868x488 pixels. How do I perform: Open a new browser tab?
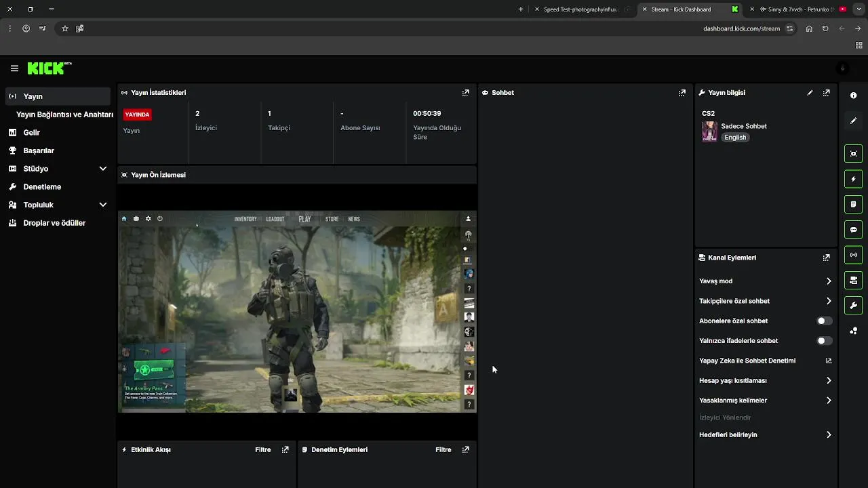(x=521, y=9)
